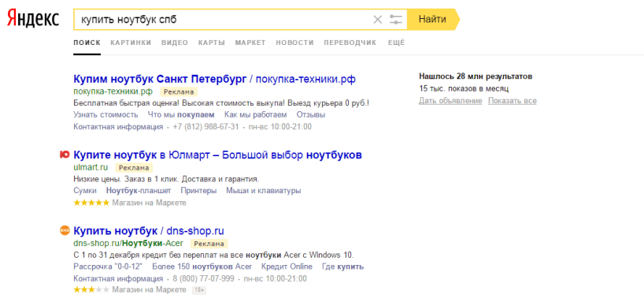This screenshot has width=644, height=302.
Task: Click the 'С 1 по 31 декабря кредит' description
Action: coord(213,255)
